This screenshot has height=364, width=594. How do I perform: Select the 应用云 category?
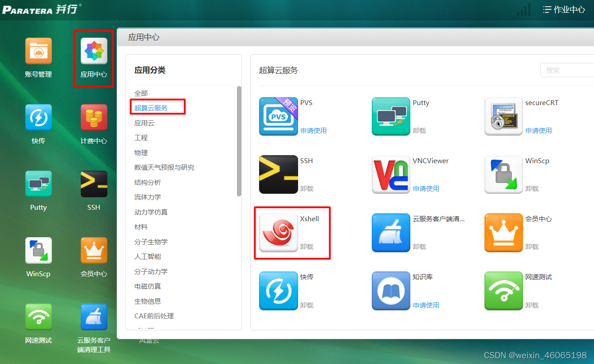(144, 123)
